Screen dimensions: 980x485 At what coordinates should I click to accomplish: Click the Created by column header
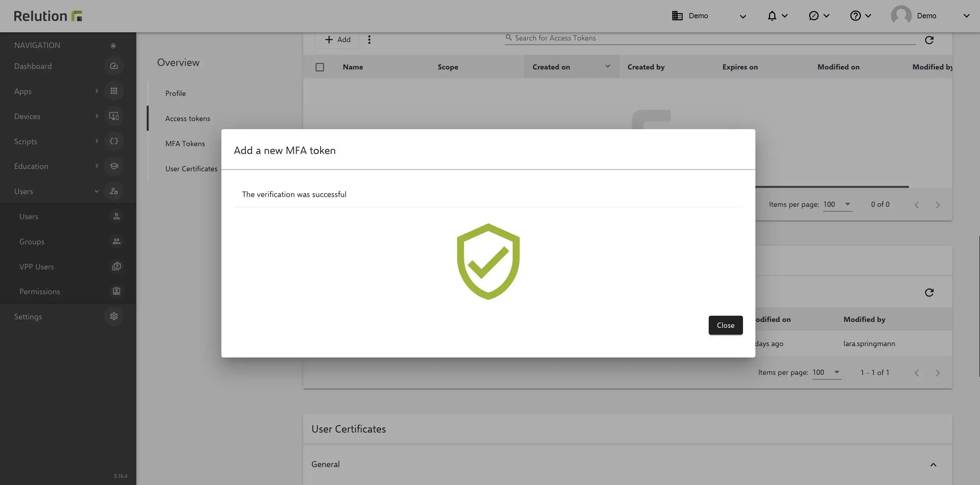(x=646, y=67)
